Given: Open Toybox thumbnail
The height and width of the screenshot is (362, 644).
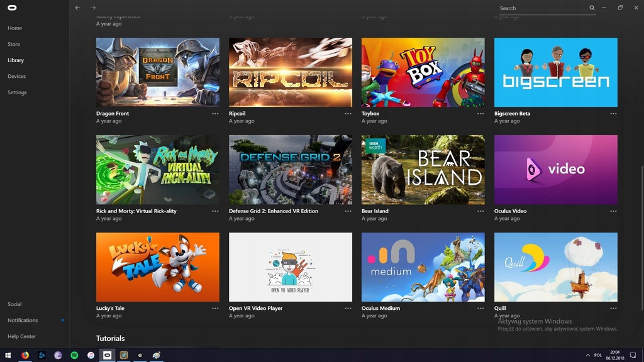Looking at the screenshot, I should 423,72.
